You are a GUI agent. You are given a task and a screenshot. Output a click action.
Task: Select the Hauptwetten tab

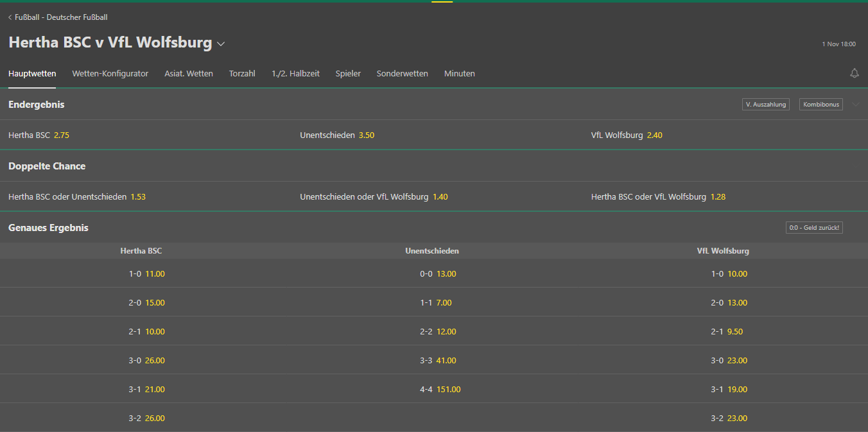tap(32, 74)
